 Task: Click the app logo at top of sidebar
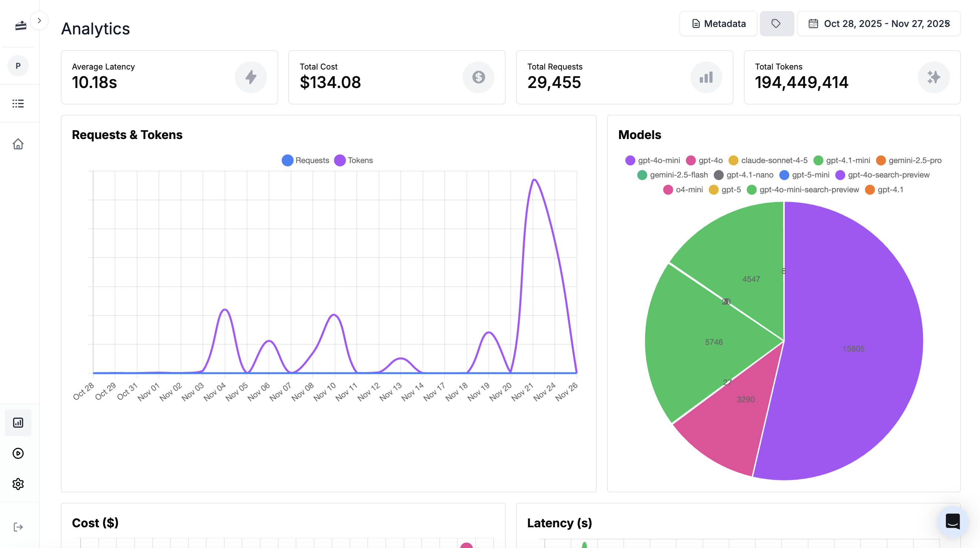click(x=21, y=25)
